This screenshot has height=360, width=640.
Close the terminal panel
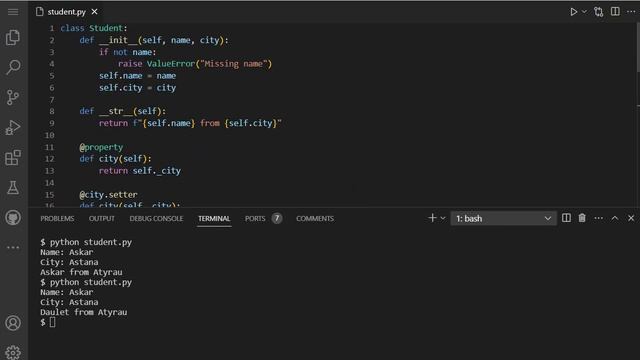point(631,218)
